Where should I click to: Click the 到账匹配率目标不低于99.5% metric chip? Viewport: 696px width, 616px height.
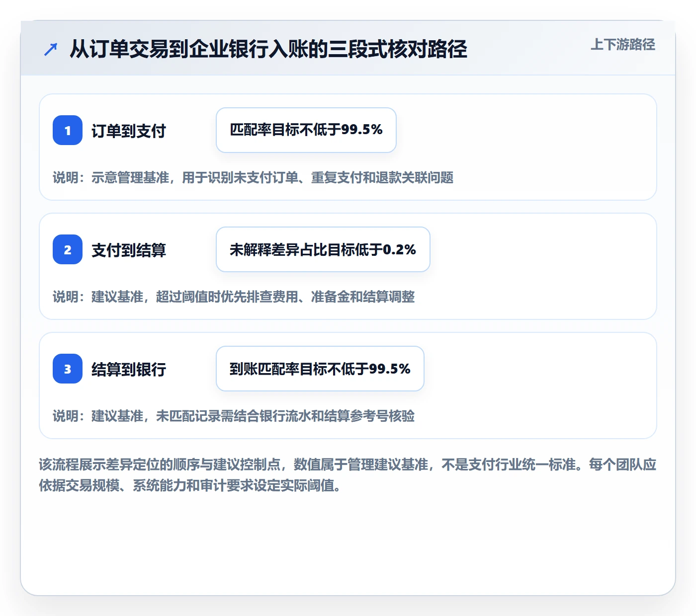(320, 369)
